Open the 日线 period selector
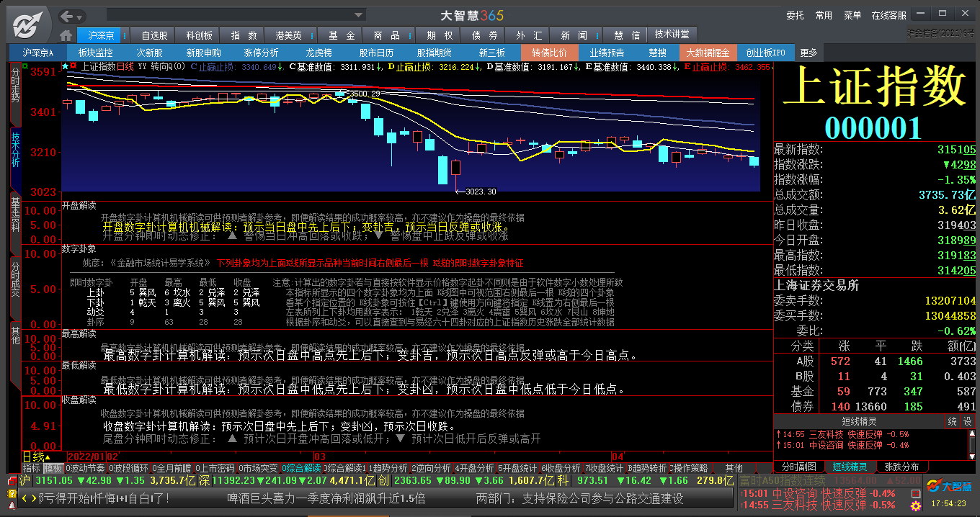 [36, 457]
